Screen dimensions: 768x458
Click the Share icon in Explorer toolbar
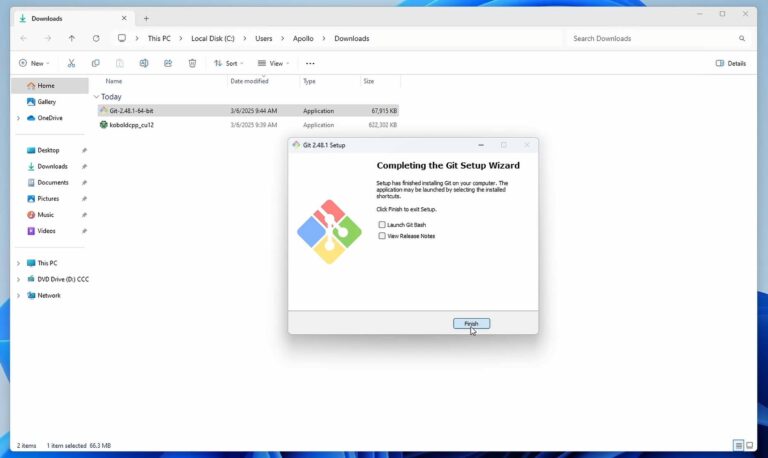point(168,63)
